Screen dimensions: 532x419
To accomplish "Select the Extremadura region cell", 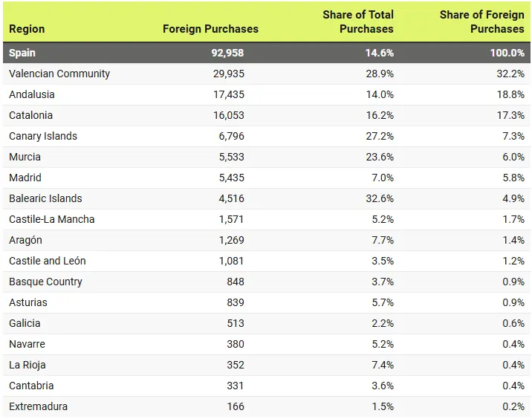I will point(39,406).
